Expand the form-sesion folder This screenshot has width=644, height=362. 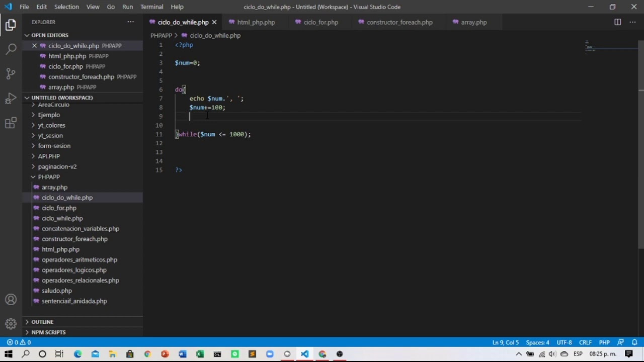[x=54, y=146]
